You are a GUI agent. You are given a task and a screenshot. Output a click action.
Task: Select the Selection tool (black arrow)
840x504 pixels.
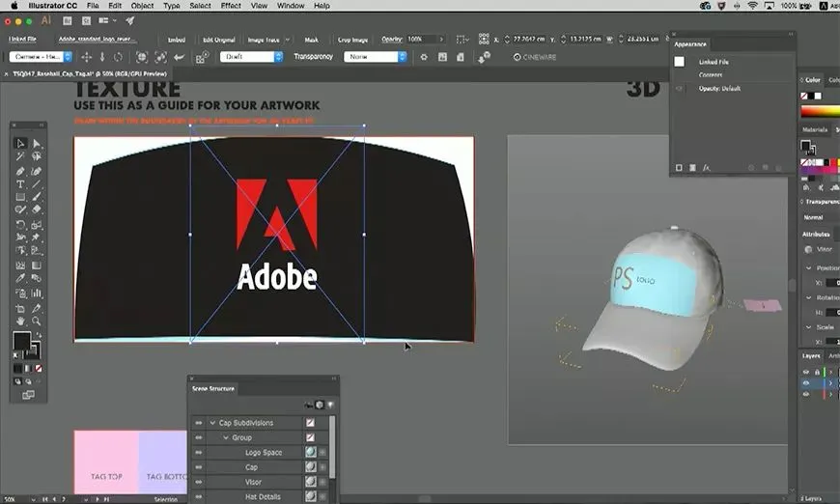click(x=20, y=143)
